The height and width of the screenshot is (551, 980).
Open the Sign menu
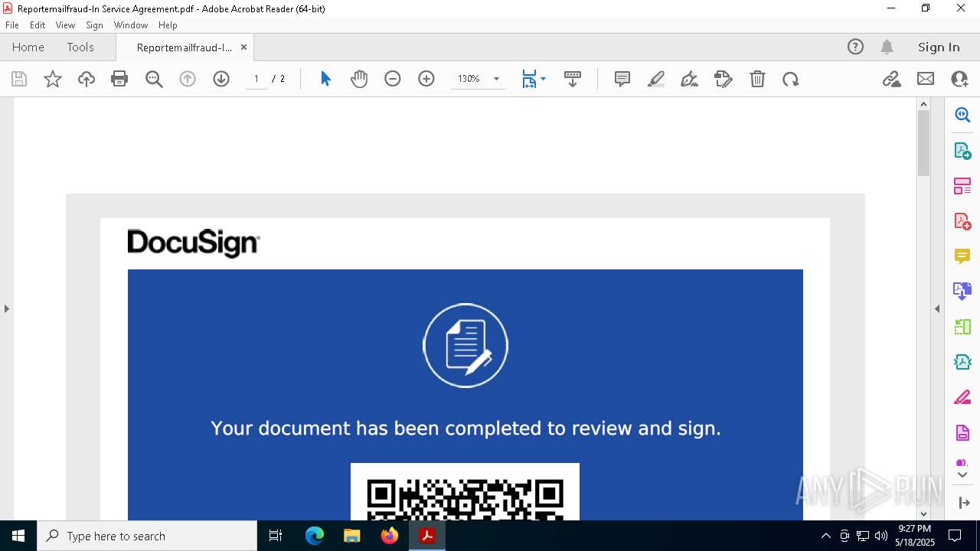94,25
